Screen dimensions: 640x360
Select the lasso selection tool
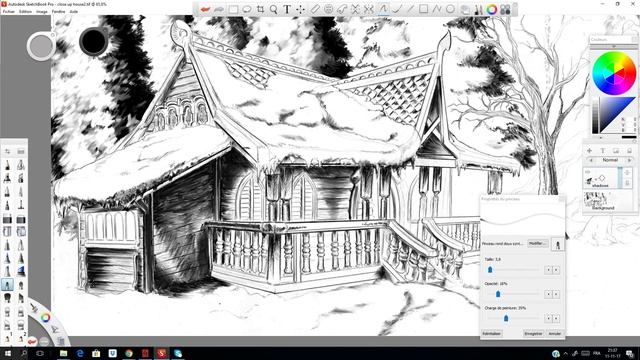coord(247,9)
